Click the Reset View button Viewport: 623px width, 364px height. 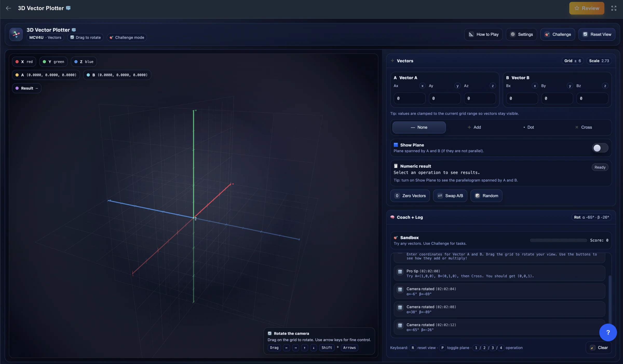pos(597,34)
